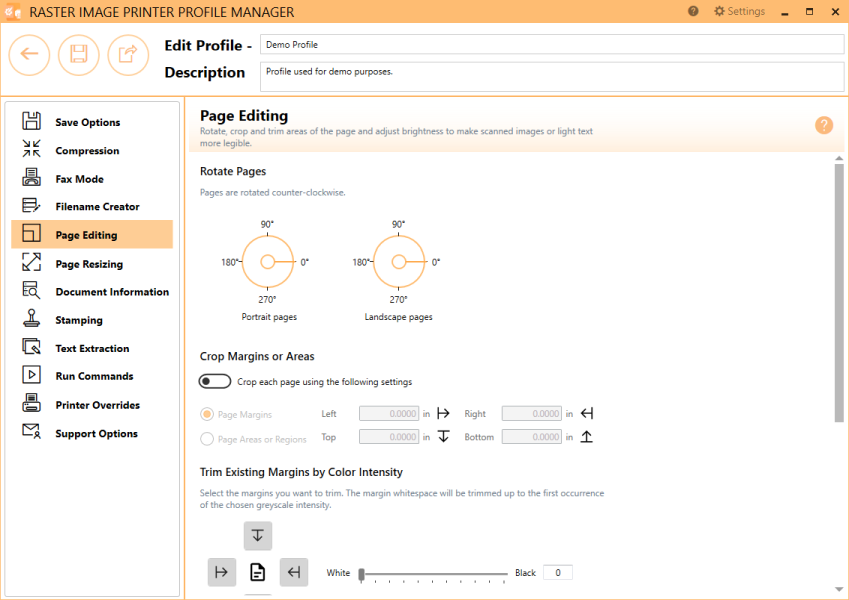This screenshot has width=849, height=600.
Task: Click the save profile disk icon
Action: pyautogui.click(x=79, y=55)
